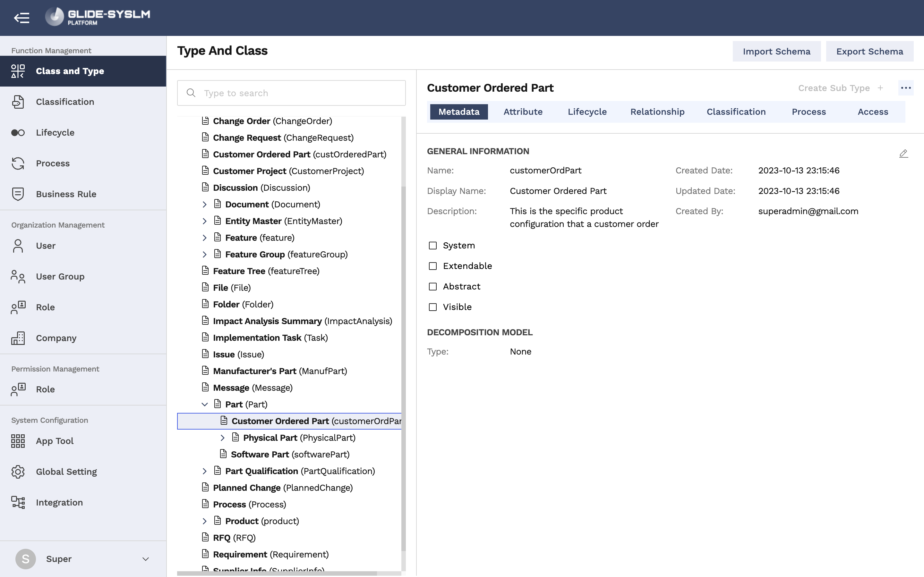
Task: Open Lifecycle via its toggle-shaped icon
Action: 18,132
